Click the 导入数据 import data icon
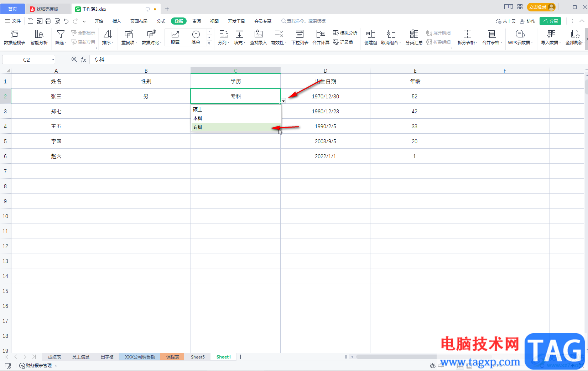 point(551,37)
